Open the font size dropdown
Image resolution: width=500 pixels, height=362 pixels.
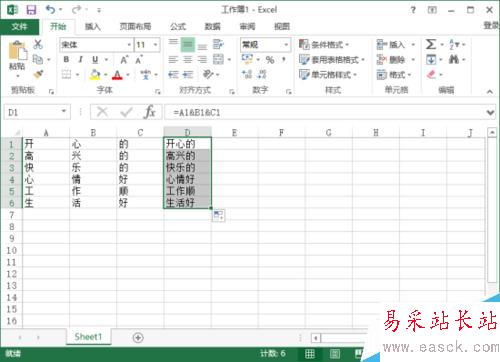click(x=155, y=45)
